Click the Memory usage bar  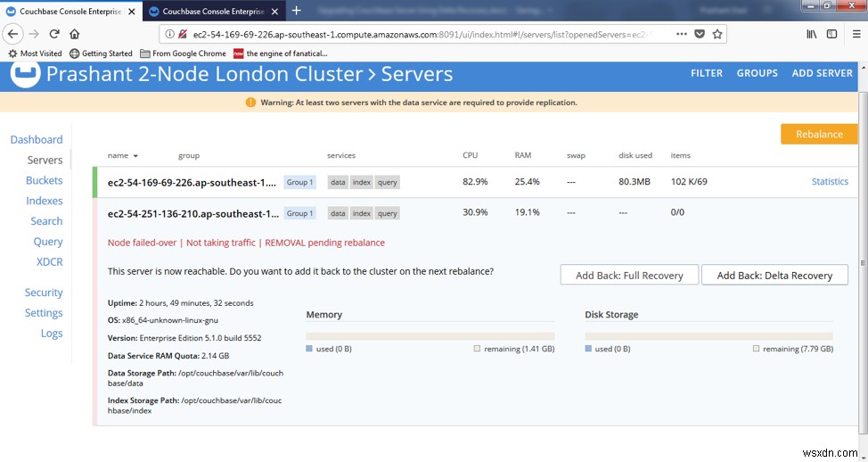pyautogui.click(x=430, y=336)
